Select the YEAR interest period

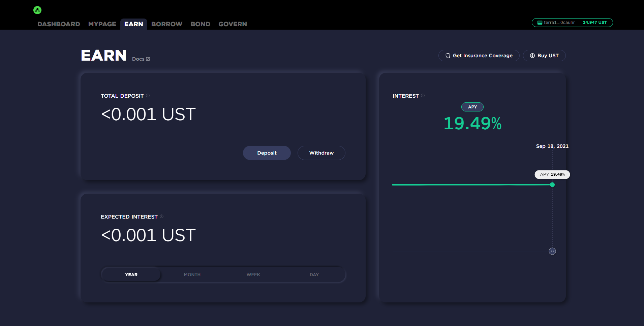coord(131,274)
